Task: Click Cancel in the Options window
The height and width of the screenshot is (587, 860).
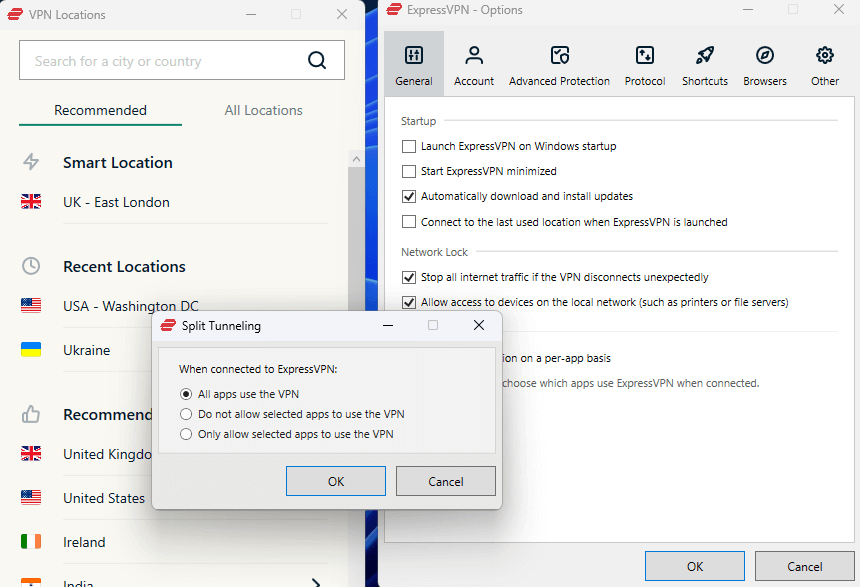Action: (x=805, y=566)
